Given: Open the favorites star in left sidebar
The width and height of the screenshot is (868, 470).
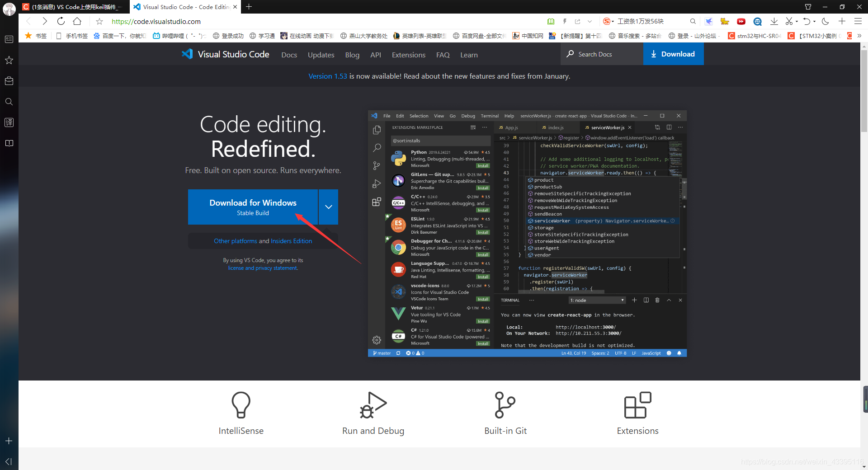Looking at the screenshot, I should coord(9,60).
